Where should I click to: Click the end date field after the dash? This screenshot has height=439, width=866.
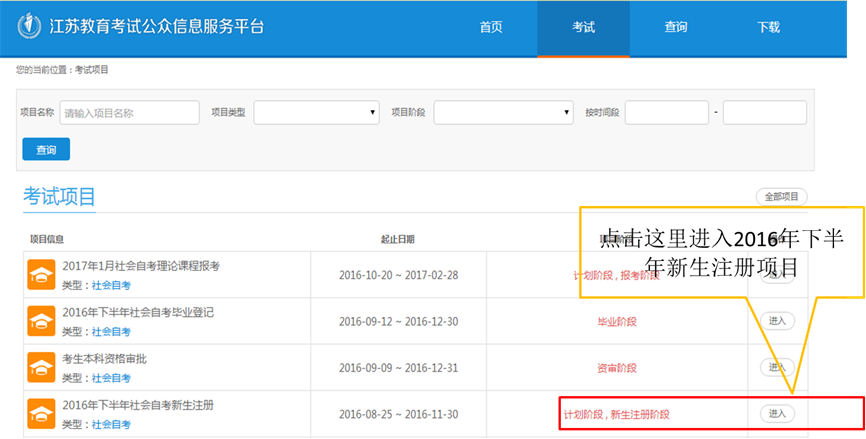(x=764, y=113)
